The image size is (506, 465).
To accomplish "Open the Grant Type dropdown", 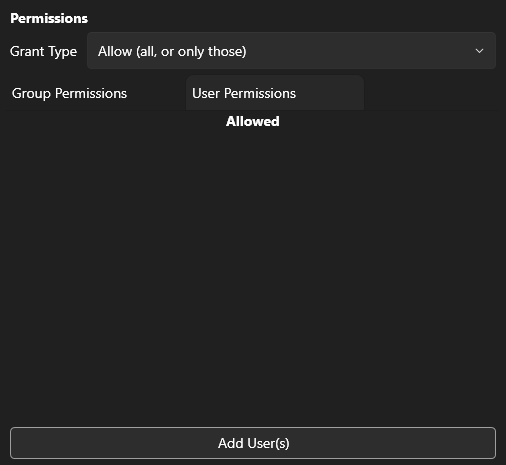I will (291, 51).
